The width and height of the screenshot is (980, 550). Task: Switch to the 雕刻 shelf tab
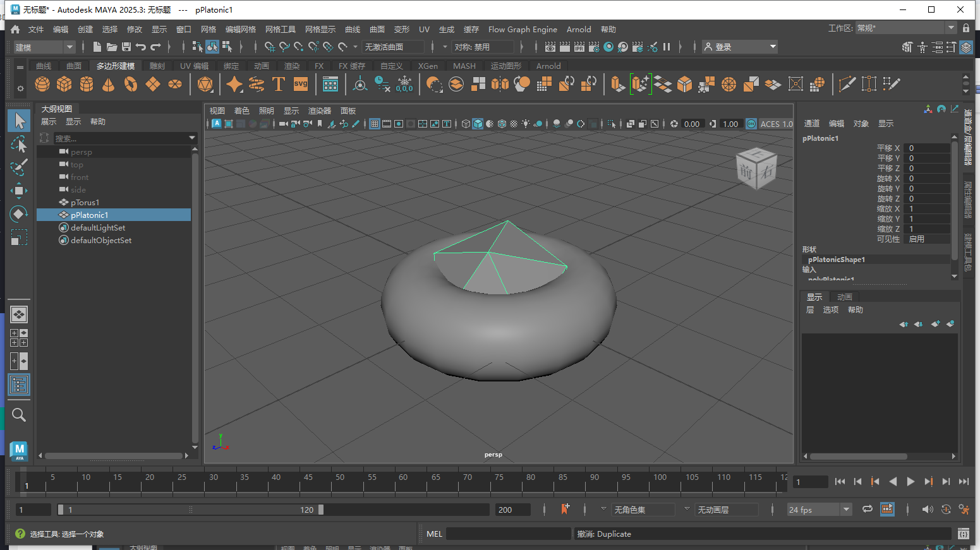[157, 66]
